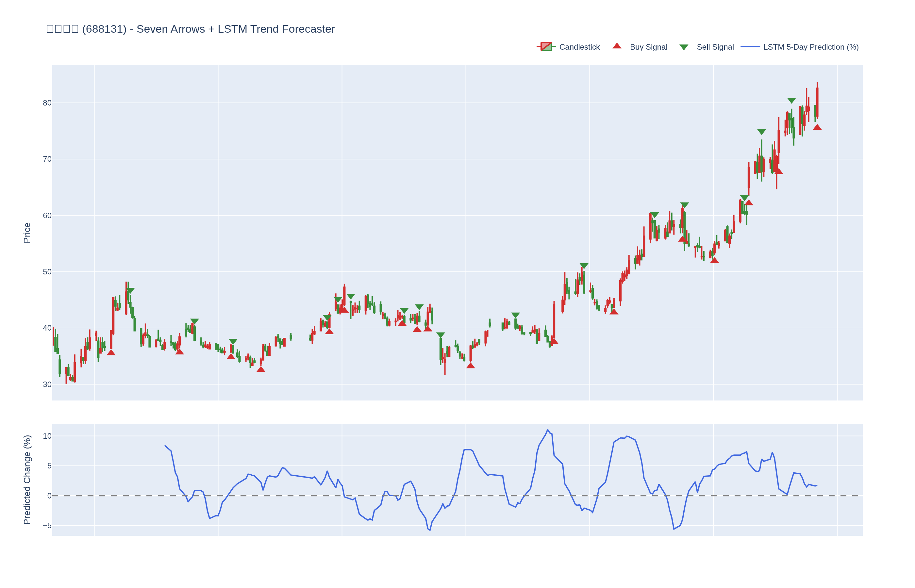Click the Candlestick legend icon
The width and height of the screenshot is (915, 588).
click(546, 47)
